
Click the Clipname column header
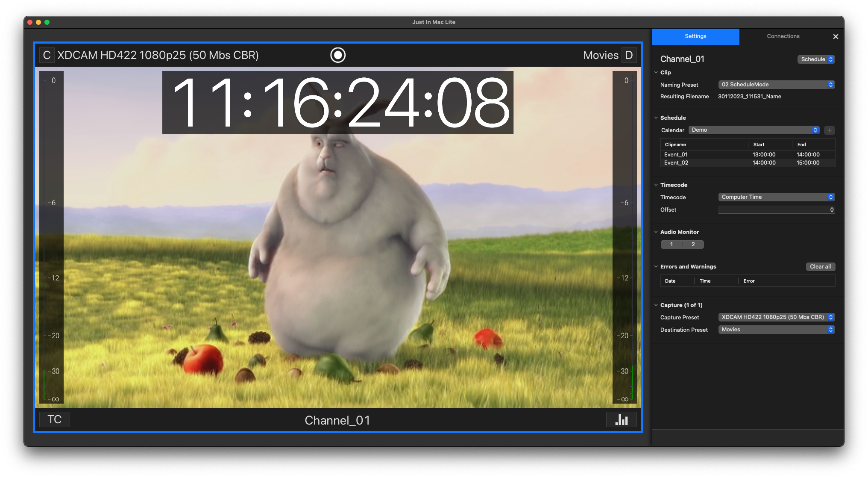coord(704,145)
